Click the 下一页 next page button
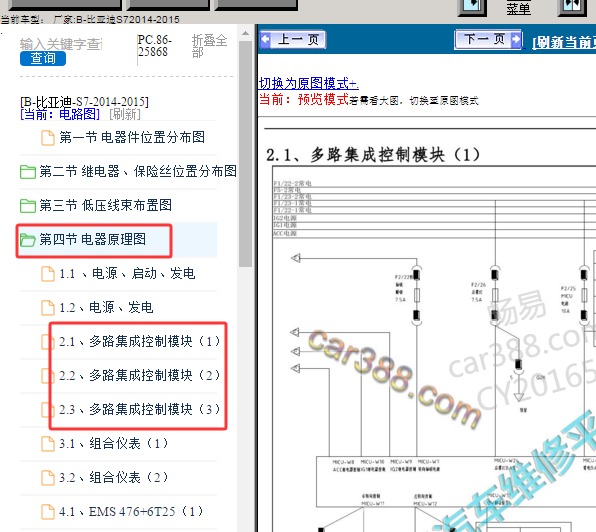 [x=488, y=39]
